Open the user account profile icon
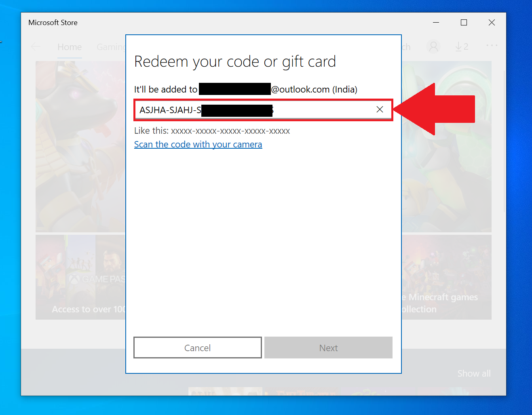This screenshot has width=532, height=415. [433, 47]
